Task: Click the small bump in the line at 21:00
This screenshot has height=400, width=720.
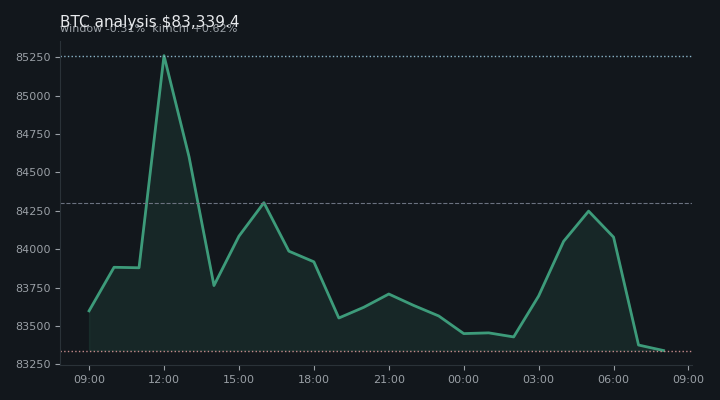Action: tap(389, 294)
